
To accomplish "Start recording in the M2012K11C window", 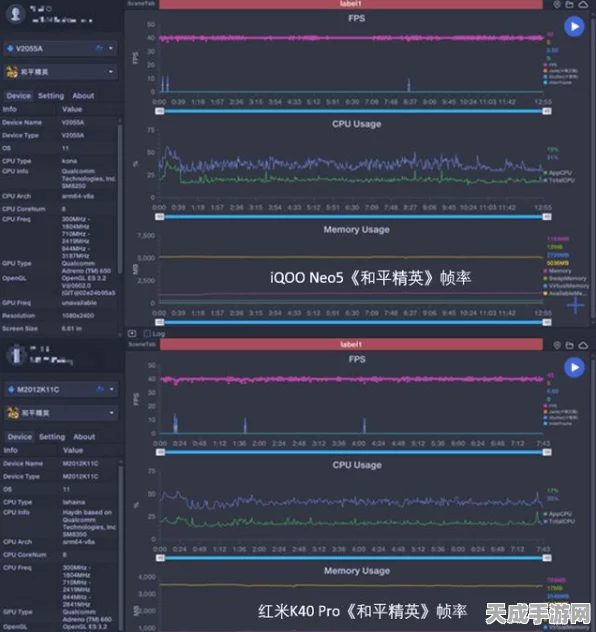I will pos(574,367).
